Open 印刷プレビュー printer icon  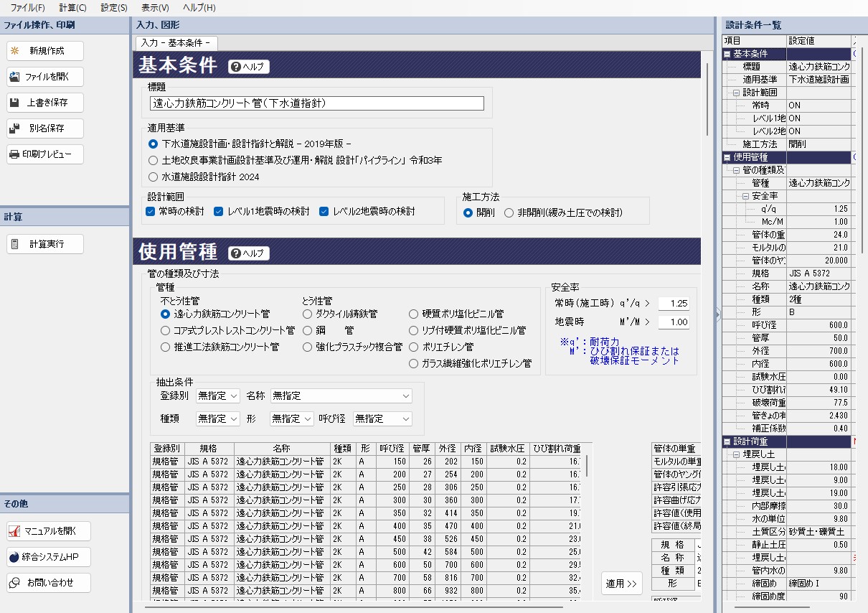coord(14,154)
